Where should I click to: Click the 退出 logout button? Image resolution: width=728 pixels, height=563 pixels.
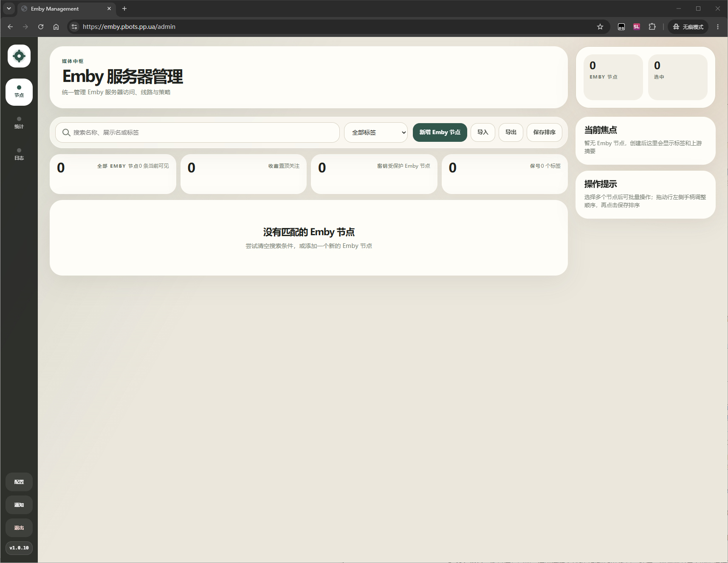(19, 528)
